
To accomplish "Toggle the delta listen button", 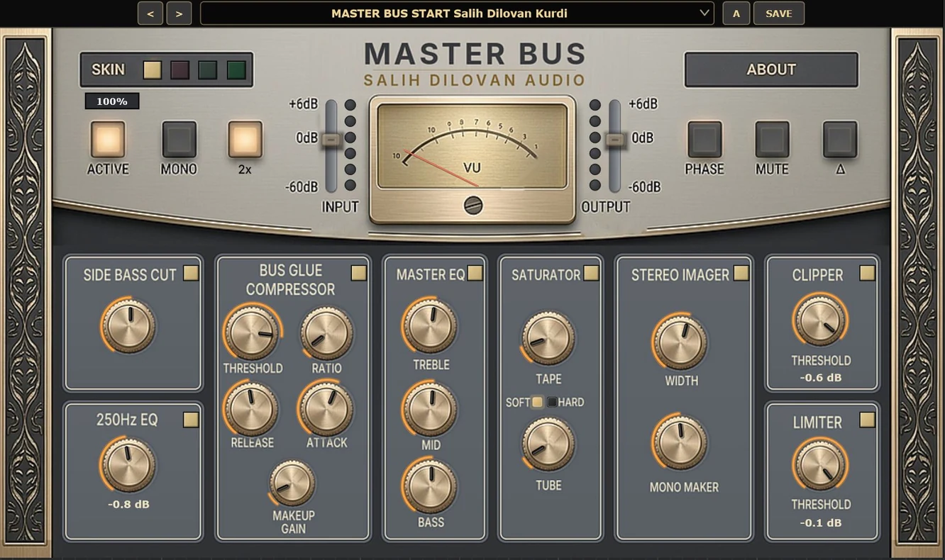I will click(x=840, y=140).
